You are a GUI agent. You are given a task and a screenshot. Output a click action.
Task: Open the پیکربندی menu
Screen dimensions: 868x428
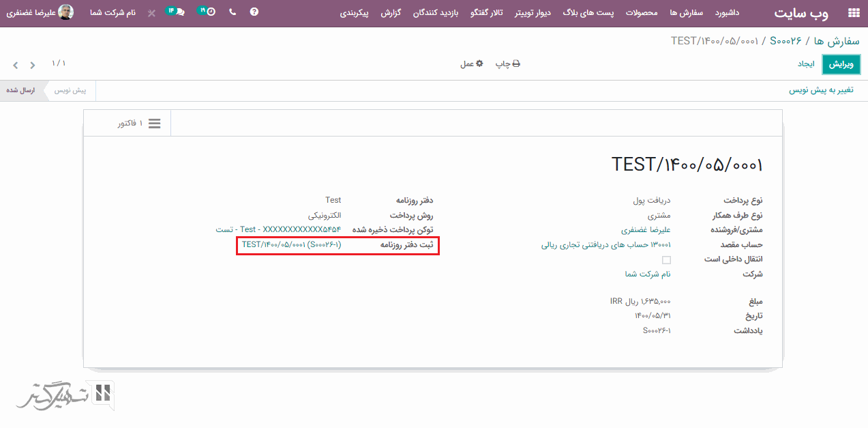point(355,13)
